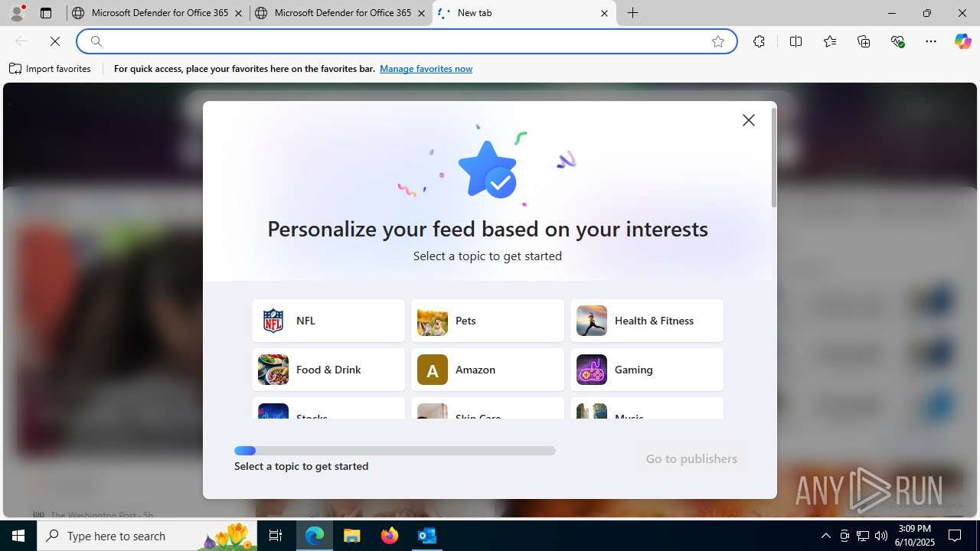The width and height of the screenshot is (980, 551).
Task: Open a new browser tab with plus
Action: pyautogui.click(x=633, y=13)
